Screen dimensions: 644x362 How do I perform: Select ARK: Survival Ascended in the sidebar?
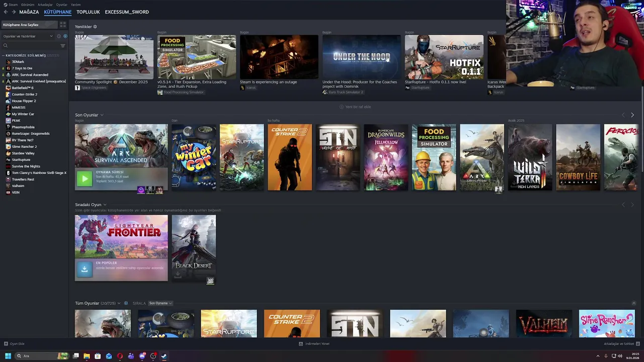[30, 75]
